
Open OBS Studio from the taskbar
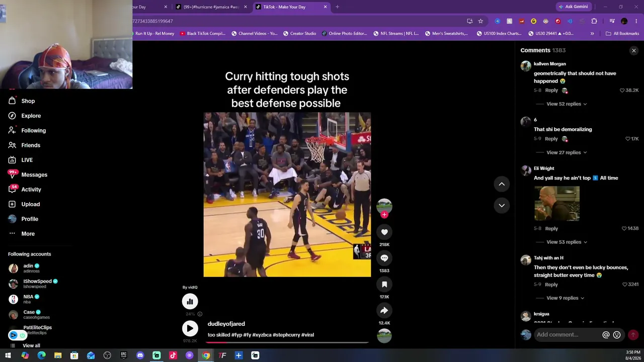107,355
